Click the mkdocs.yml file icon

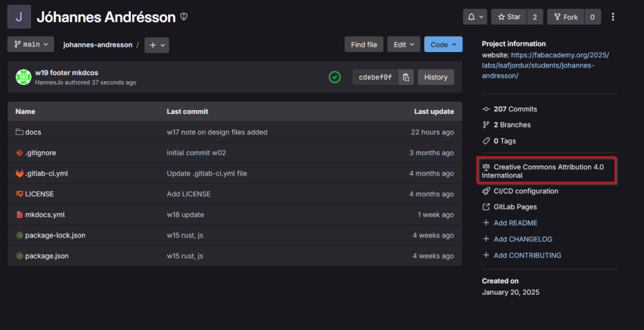pyautogui.click(x=19, y=215)
